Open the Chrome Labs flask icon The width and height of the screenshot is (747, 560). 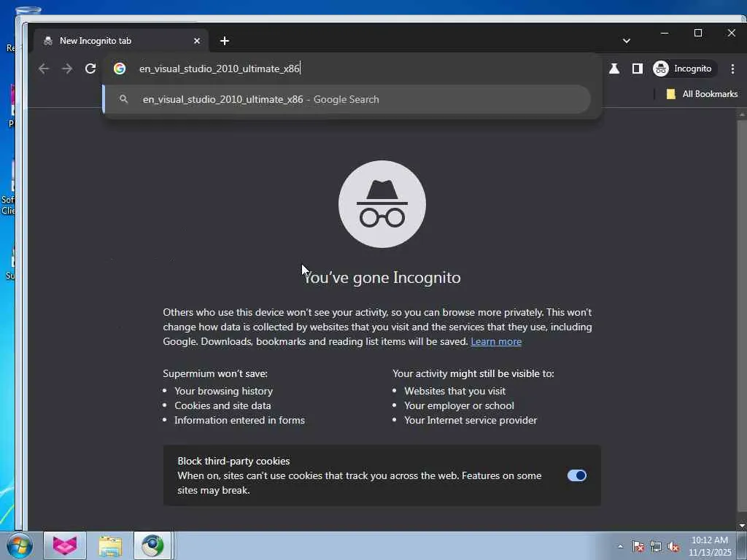pyautogui.click(x=614, y=69)
